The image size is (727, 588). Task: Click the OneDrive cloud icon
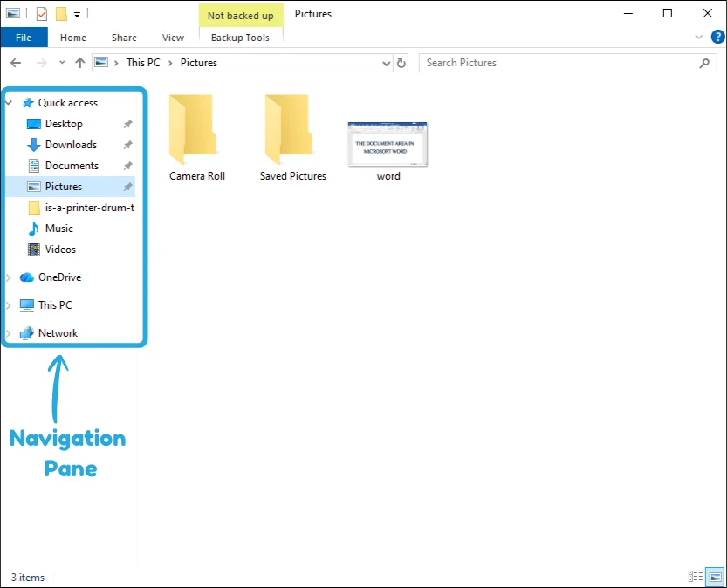coord(24,277)
